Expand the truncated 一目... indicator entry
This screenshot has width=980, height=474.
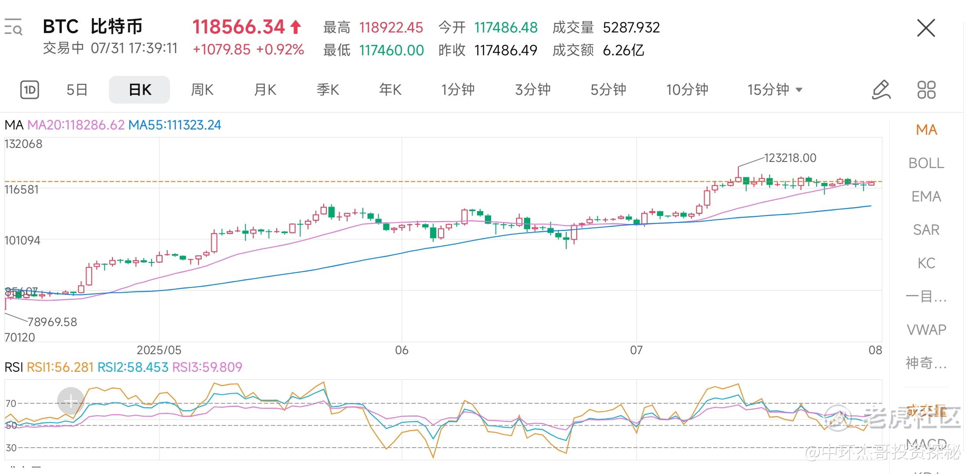coord(926,297)
